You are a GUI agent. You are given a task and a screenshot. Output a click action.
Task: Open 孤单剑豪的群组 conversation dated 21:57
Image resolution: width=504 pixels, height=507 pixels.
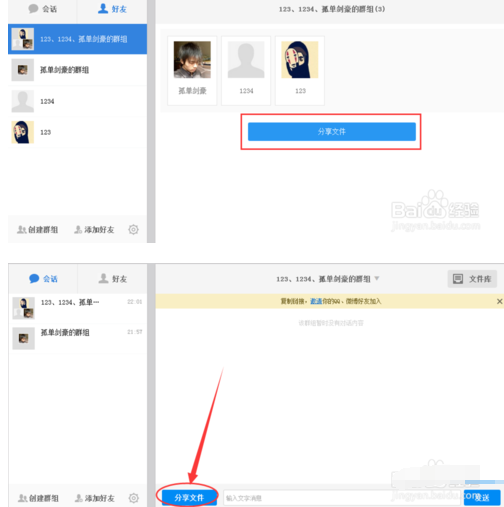click(x=77, y=338)
